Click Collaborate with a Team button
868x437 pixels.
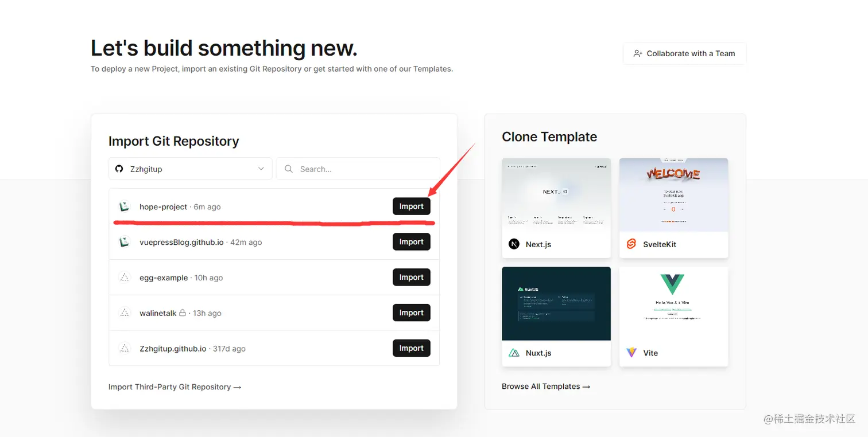[x=684, y=53]
